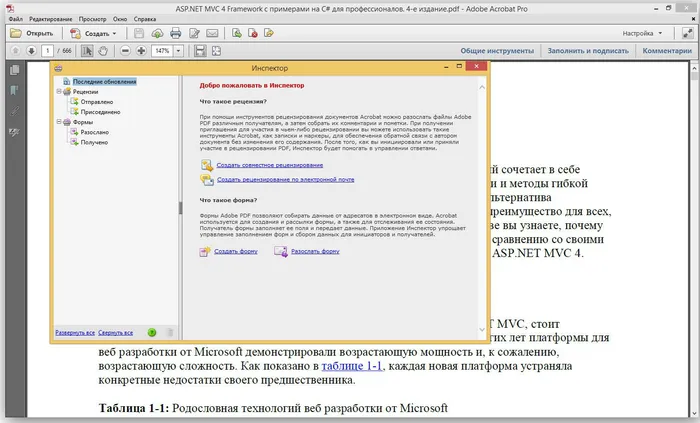Click the Открыть folder button
The width and height of the screenshot is (700, 423).
pyautogui.click(x=31, y=33)
